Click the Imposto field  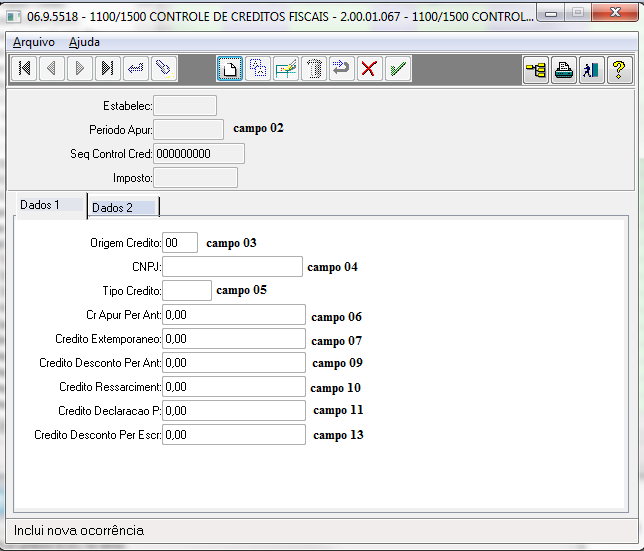196,178
